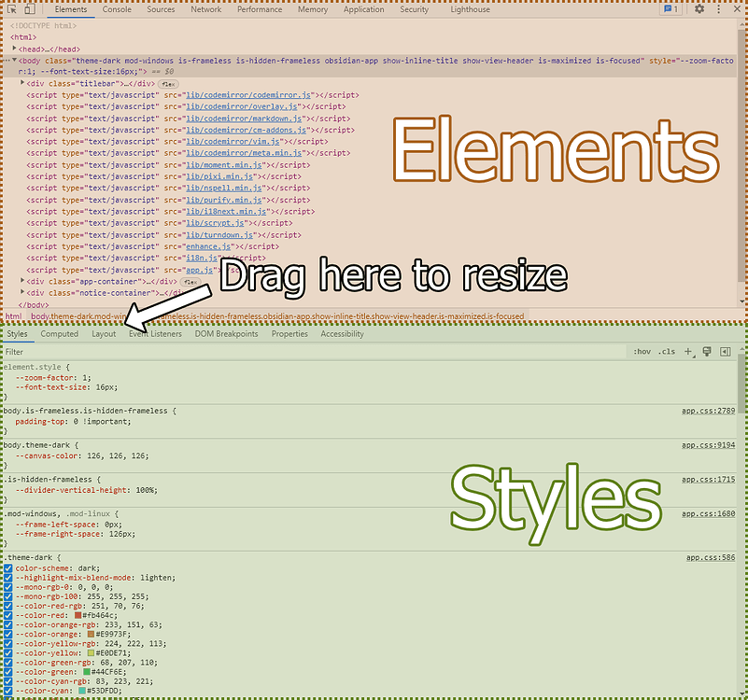Switch to the Console tab
The height and width of the screenshot is (700, 748).
117,10
